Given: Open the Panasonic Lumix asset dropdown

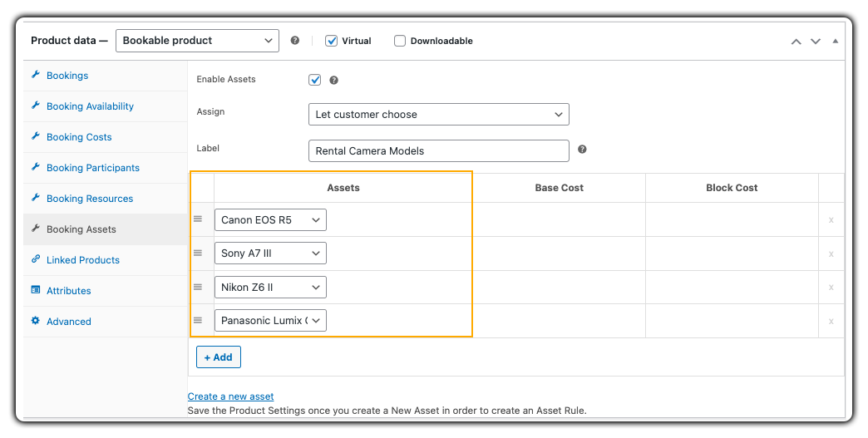Looking at the screenshot, I should coord(270,320).
